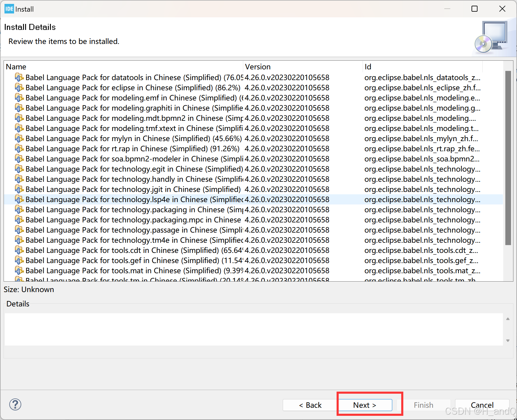Click the Id org.eclipse.babel.nls_datatools_z... cell

[422, 77]
